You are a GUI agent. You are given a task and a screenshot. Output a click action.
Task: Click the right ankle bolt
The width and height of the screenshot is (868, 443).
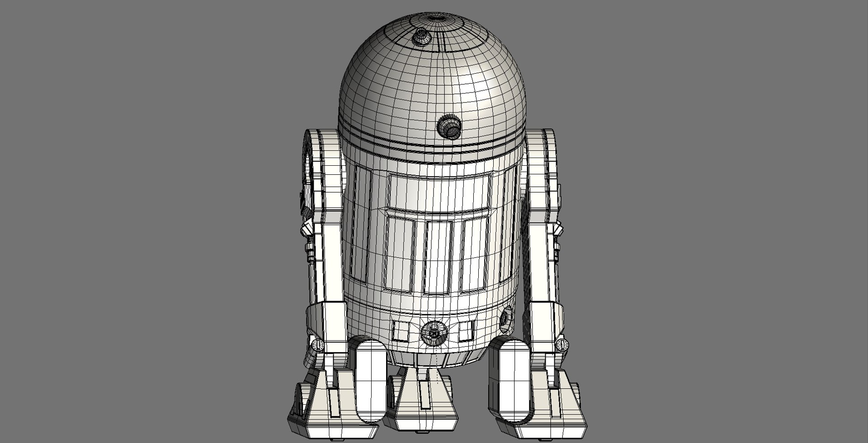point(562,345)
